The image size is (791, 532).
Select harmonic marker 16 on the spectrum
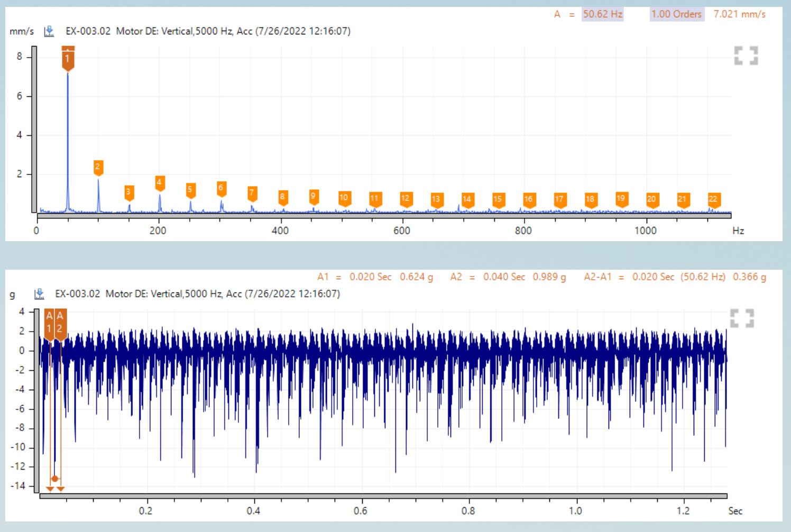pos(529,200)
